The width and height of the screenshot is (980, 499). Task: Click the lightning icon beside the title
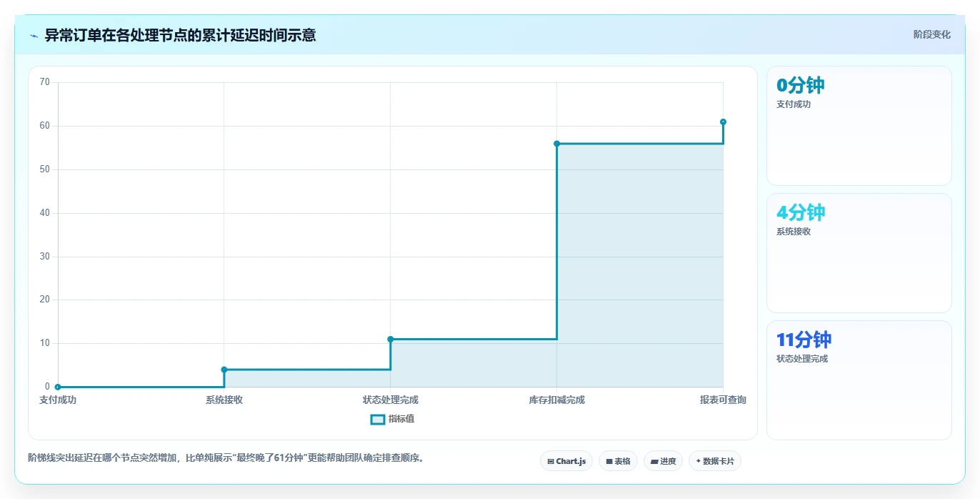[x=34, y=35]
